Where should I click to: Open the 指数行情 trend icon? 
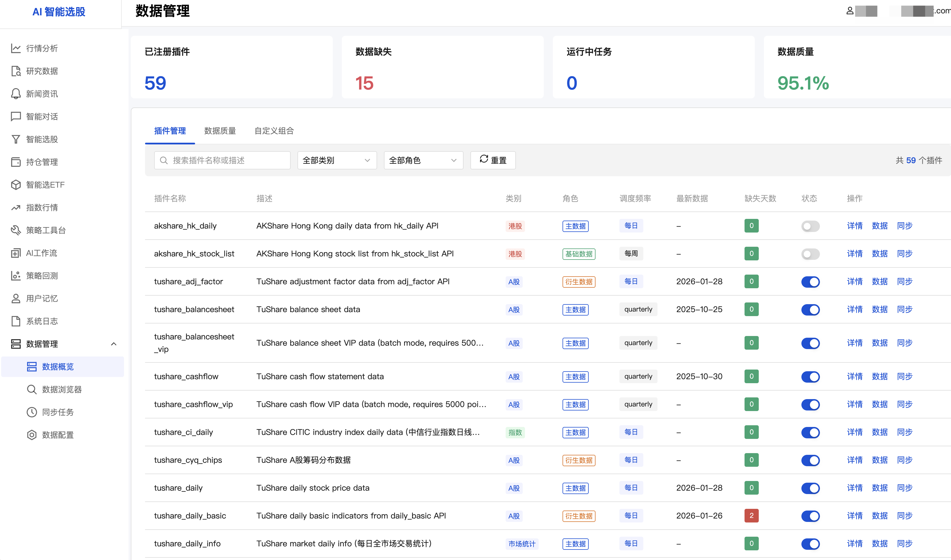(16, 208)
